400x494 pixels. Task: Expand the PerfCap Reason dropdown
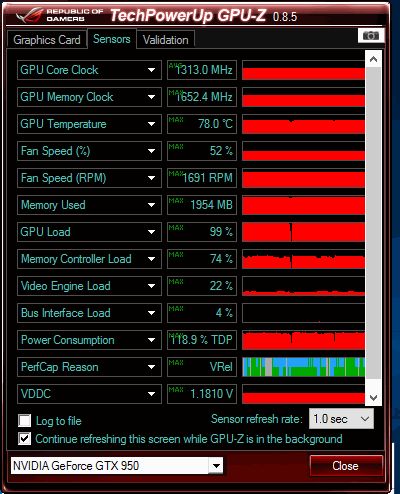tap(89, 367)
